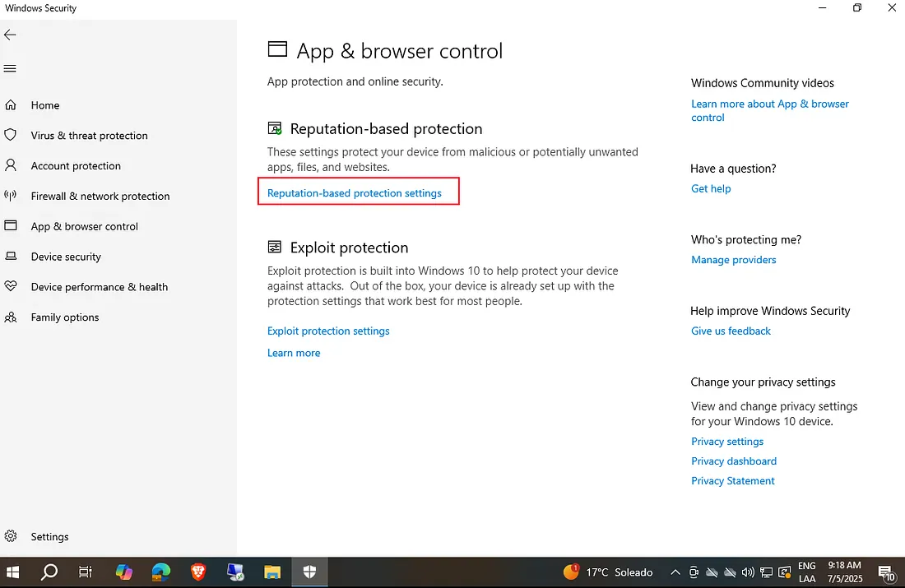Click the Device security laptop icon
This screenshot has height=588, width=905.
11,257
